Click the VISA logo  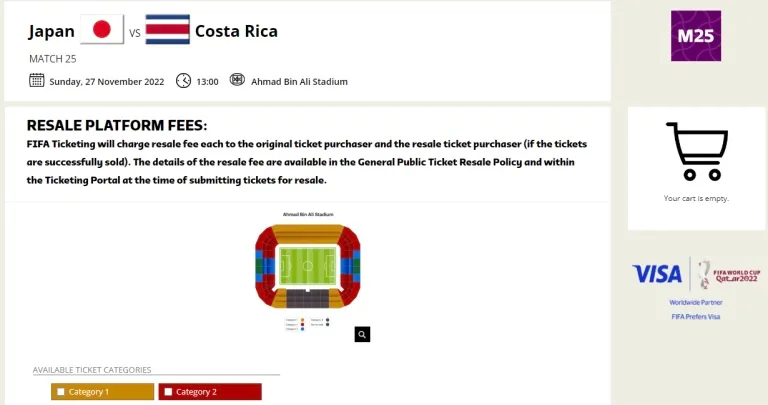(x=657, y=274)
